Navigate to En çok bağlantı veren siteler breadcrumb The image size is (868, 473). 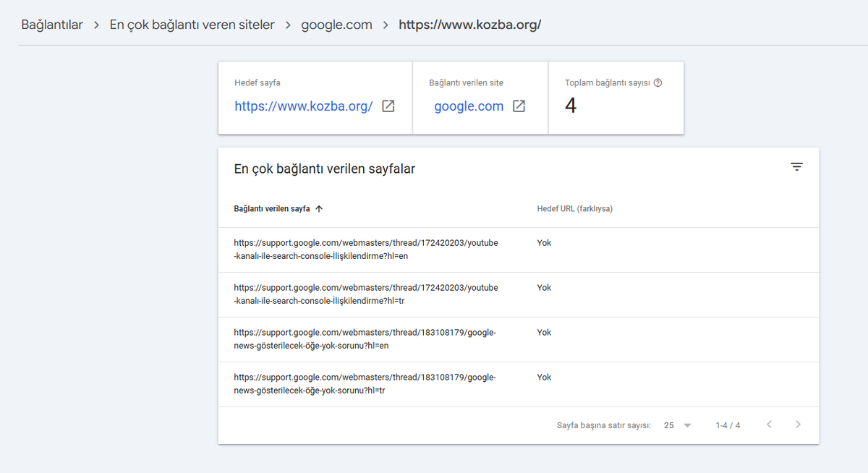point(192,25)
